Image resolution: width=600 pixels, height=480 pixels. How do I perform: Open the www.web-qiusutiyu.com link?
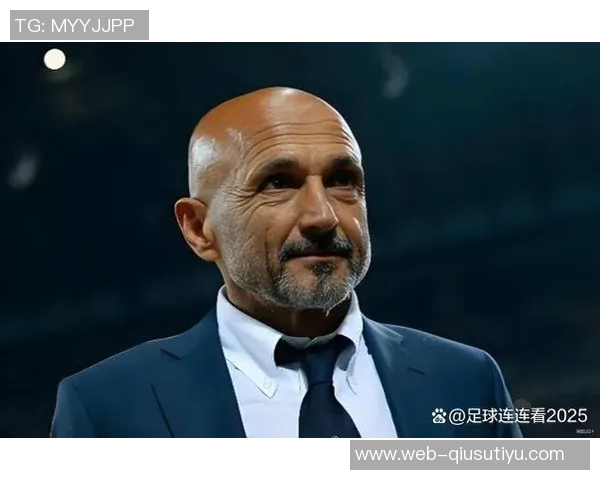(460, 454)
